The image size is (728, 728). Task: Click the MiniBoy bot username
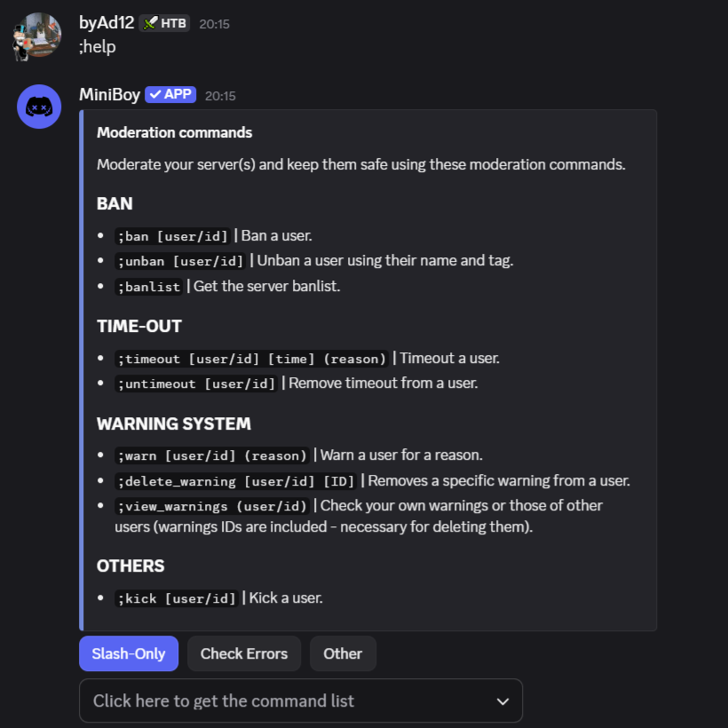click(109, 94)
